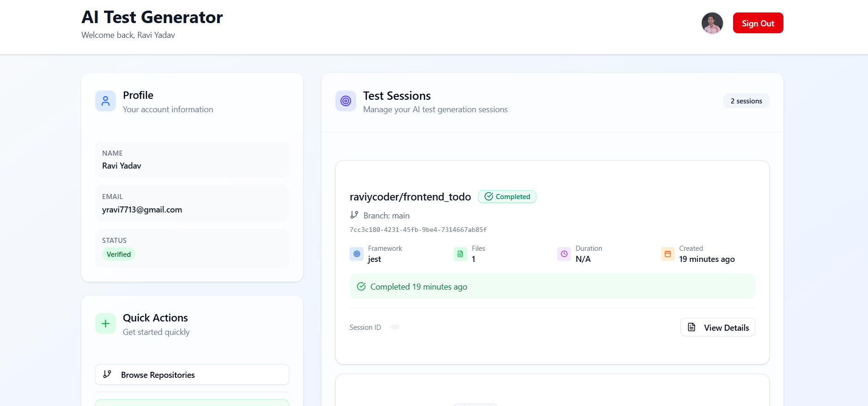Image resolution: width=868 pixels, height=406 pixels.
Task: Click the session hash 7cc3c180-4231-45fb-9be4-7314667ab85f
Action: click(418, 230)
